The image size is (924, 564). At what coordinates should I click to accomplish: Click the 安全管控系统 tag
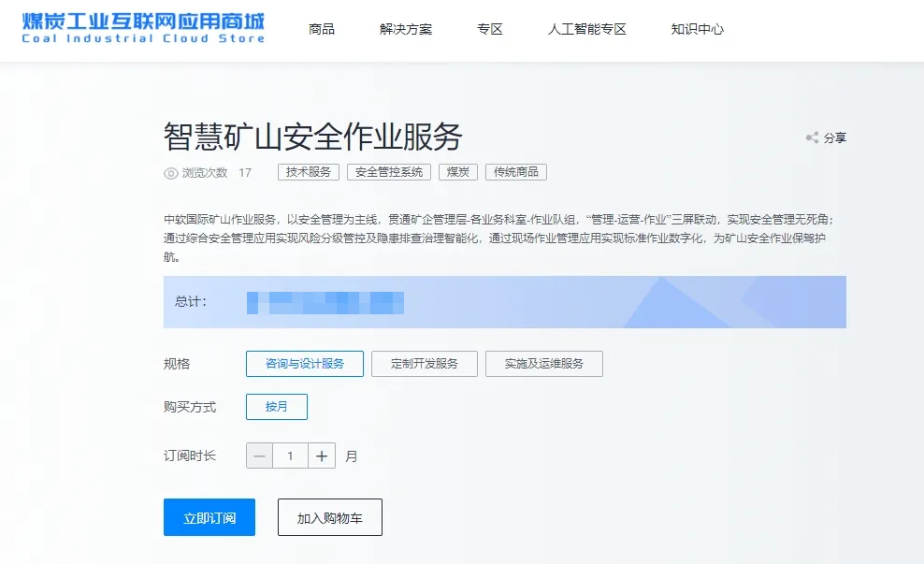[389, 172]
